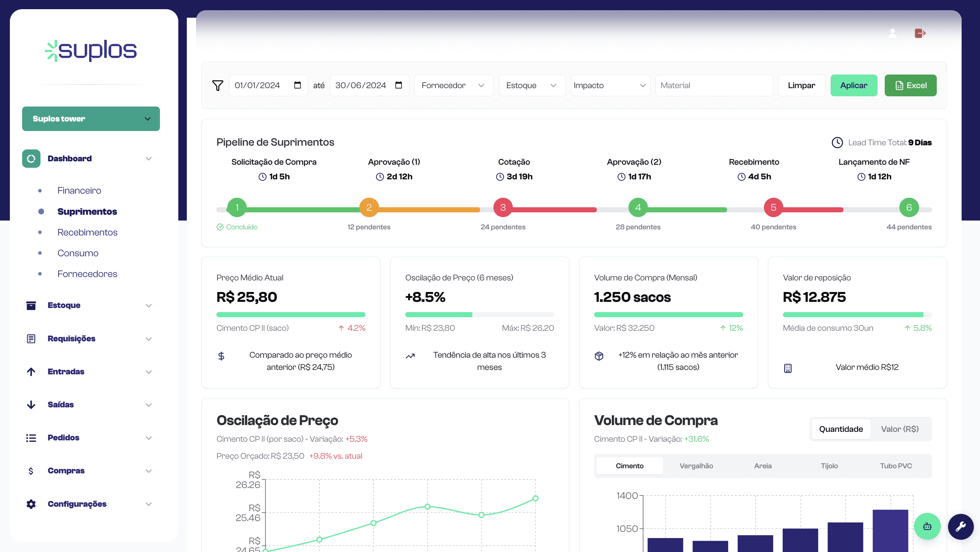
Task: Click the Dashboard sidebar icon
Action: point(31,159)
